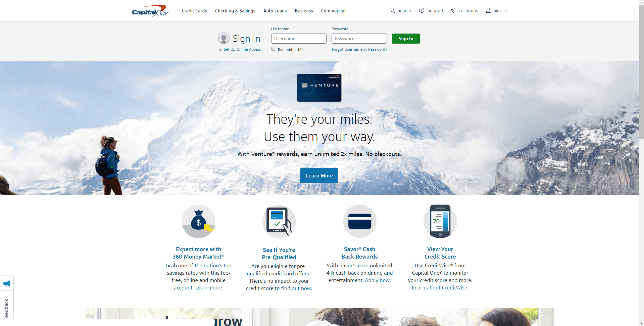Click the See If You're Pre-Qualified heading

[279, 254]
